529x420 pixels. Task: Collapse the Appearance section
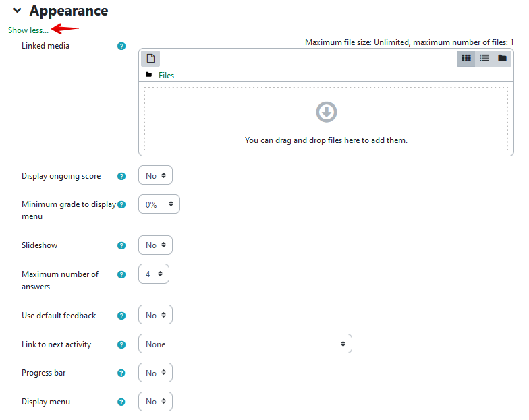pyautogui.click(x=18, y=11)
